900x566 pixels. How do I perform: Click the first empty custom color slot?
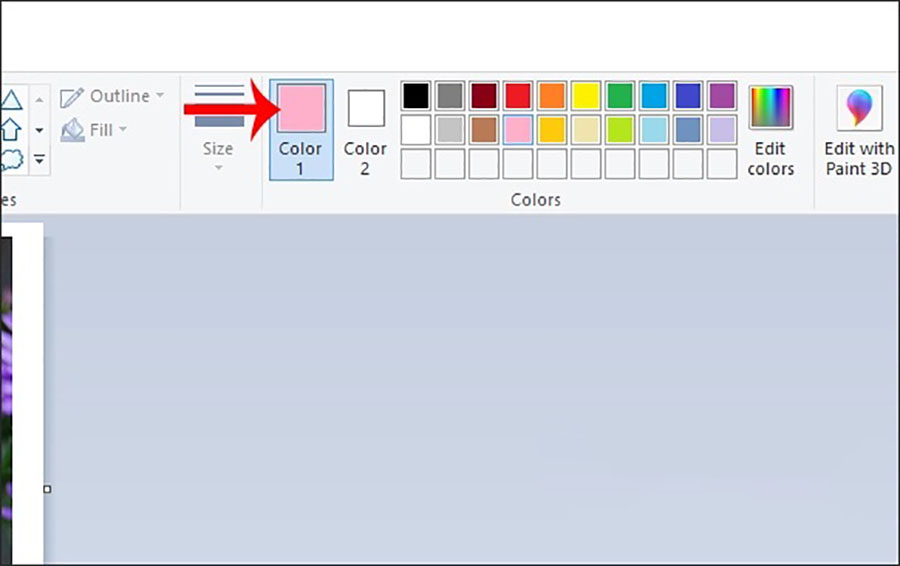click(x=416, y=163)
